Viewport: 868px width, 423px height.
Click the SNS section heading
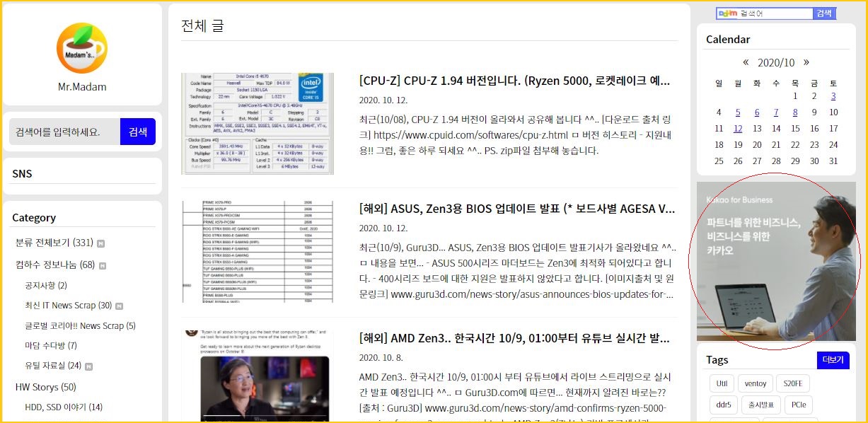click(22, 173)
